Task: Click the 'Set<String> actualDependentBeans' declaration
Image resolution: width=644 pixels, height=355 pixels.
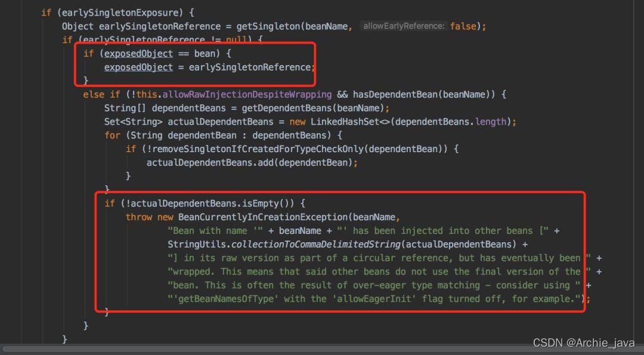Action: pos(188,122)
